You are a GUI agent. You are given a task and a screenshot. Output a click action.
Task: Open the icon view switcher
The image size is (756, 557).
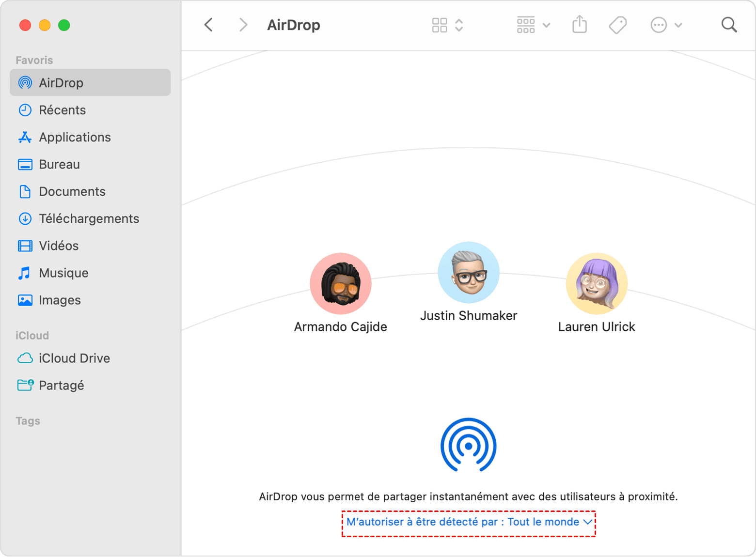(x=448, y=25)
